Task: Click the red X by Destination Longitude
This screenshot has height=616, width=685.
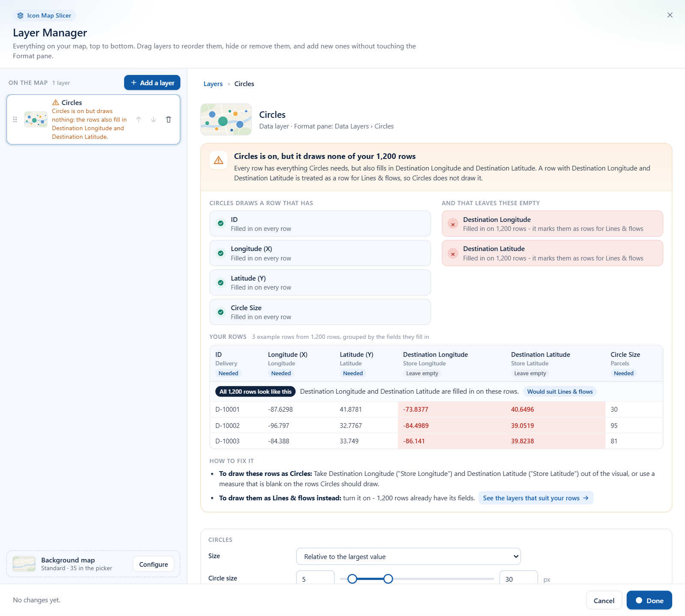Action: tap(453, 224)
